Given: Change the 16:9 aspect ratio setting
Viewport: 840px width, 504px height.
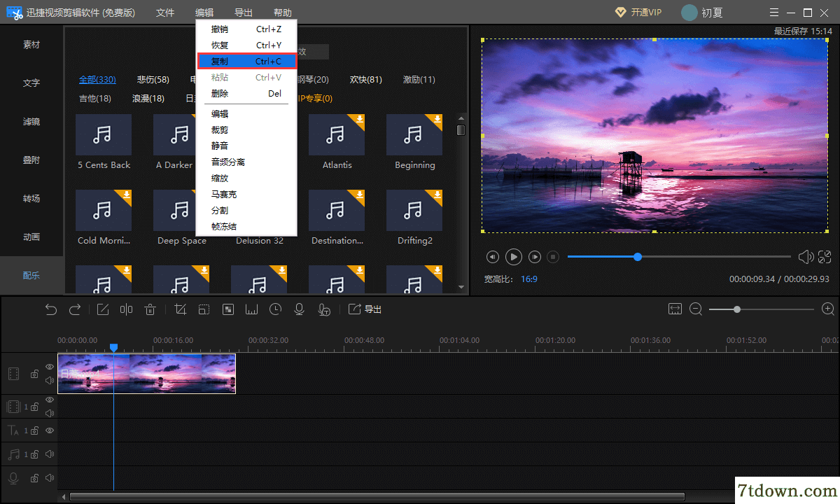Looking at the screenshot, I should 529,279.
